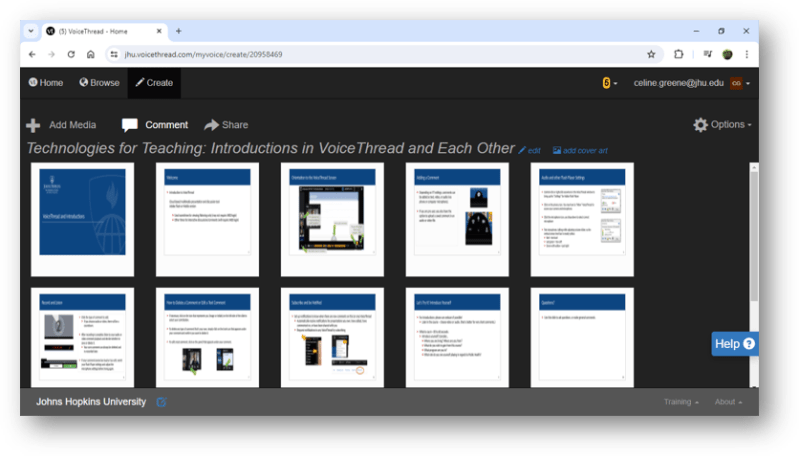Click the browser home icon
The width and height of the screenshot is (799, 456).
91,54
